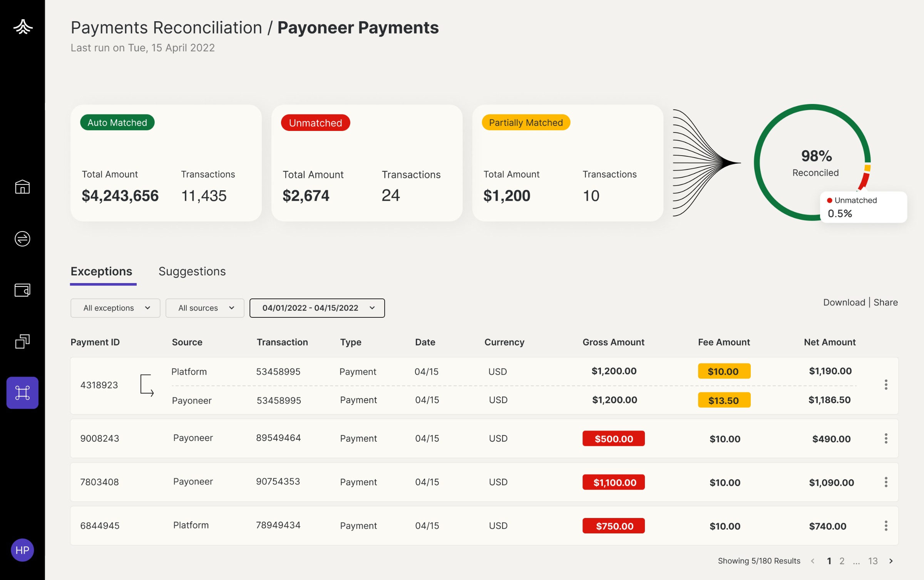Click transaction number 89549464
This screenshot has width=924, height=580.
[x=278, y=438]
